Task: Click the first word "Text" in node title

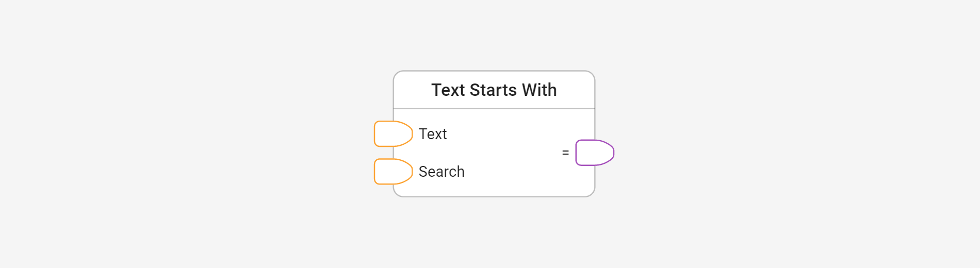Action: click(448, 90)
